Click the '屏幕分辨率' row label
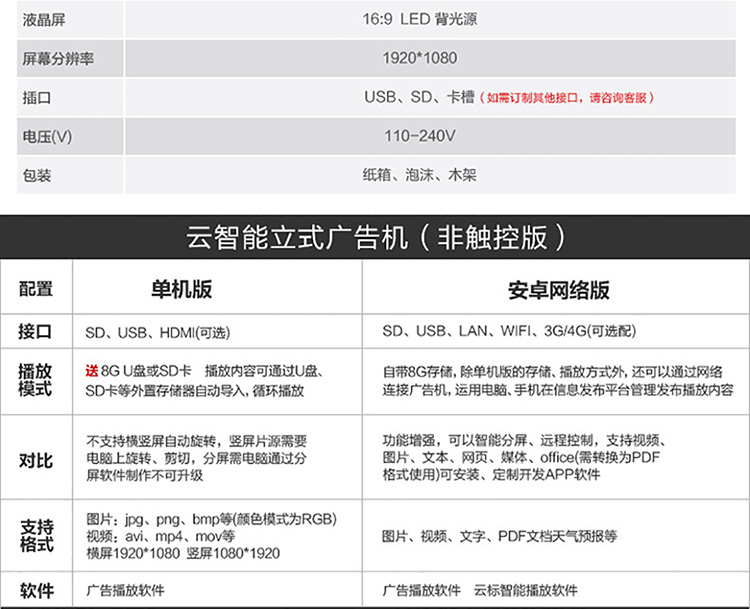The height and width of the screenshot is (609, 750). pyautogui.click(x=58, y=59)
